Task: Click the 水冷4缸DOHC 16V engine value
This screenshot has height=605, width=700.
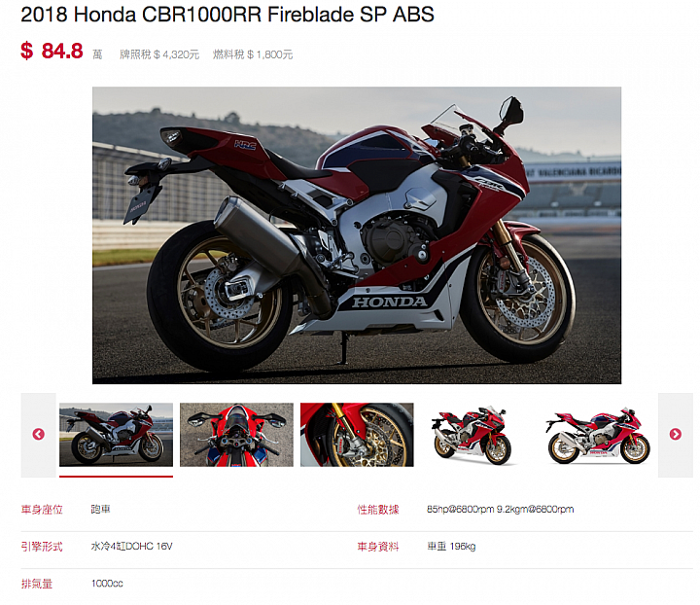Action: [x=131, y=546]
